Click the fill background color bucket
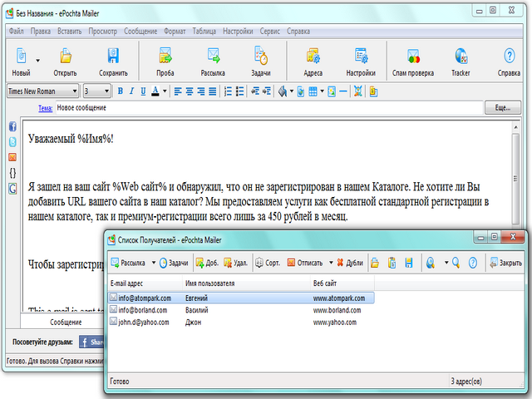This screenshot has width=532, height=399. pos(283,91)
